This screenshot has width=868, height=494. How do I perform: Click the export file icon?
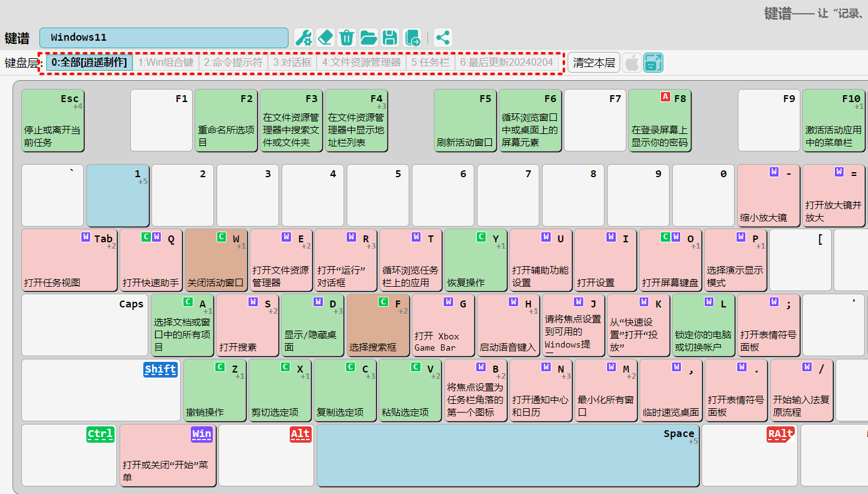click(x=412, y=38)
